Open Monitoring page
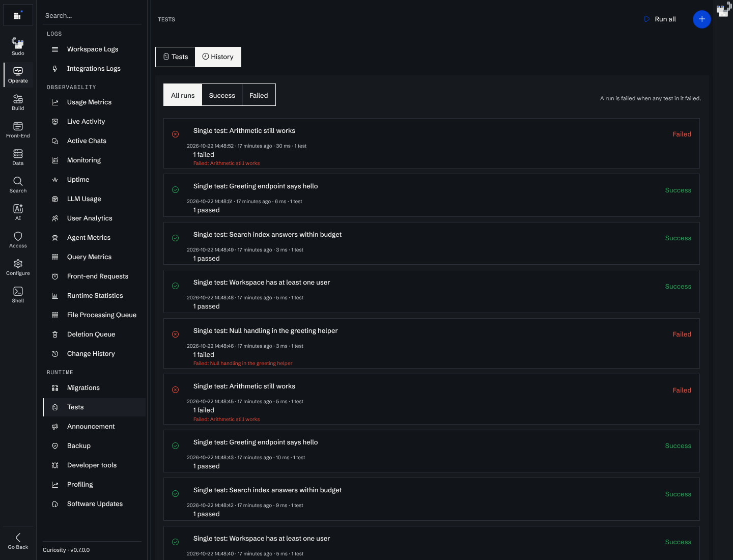 (94, 160)
